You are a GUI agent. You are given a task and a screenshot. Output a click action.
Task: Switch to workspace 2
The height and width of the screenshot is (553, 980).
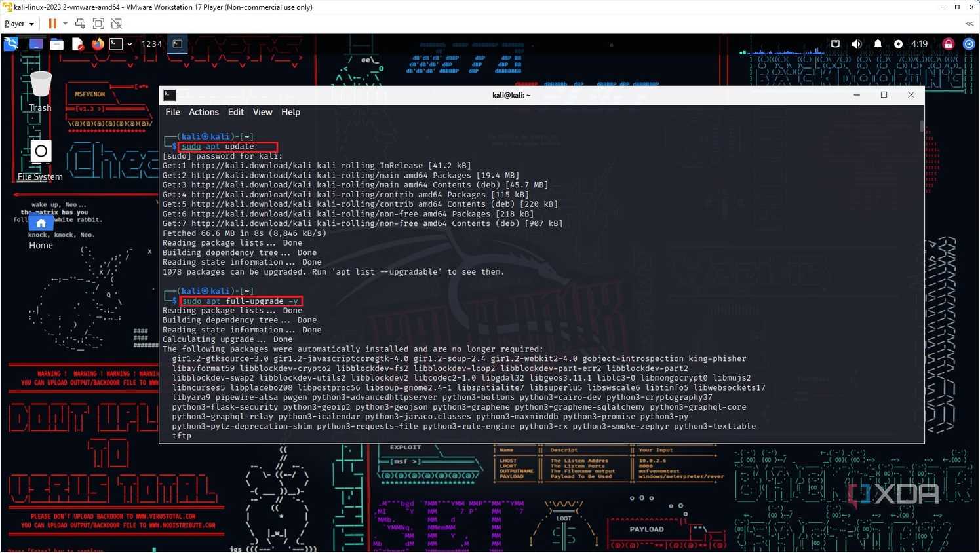point(149,44)
